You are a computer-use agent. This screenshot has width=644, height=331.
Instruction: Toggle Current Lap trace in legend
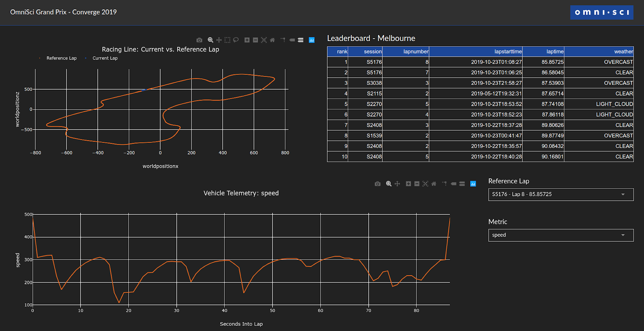(x=105, y=58)
